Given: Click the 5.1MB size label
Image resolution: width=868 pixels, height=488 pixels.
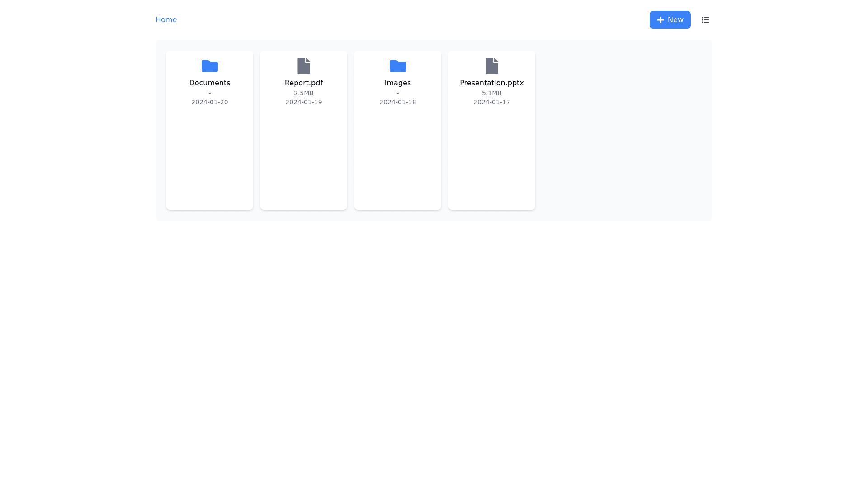Looking at the screenshot, I should (x=491, y=93).
